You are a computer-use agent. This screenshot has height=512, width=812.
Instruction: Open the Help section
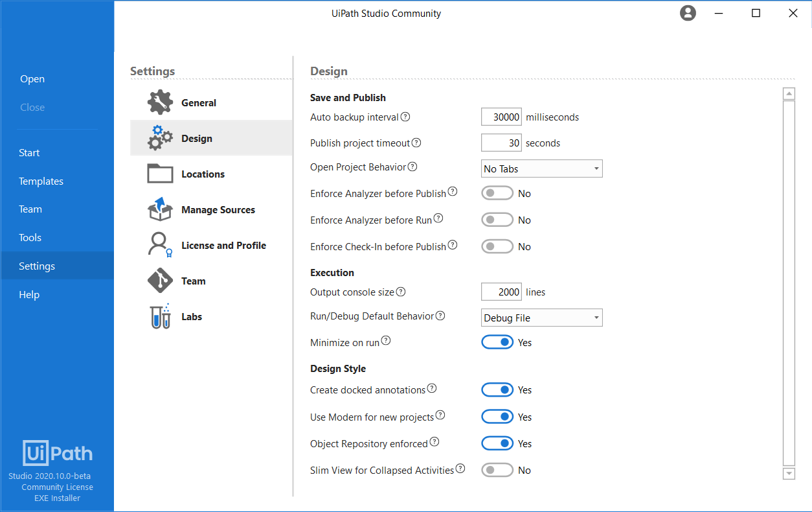click(29, 295)
